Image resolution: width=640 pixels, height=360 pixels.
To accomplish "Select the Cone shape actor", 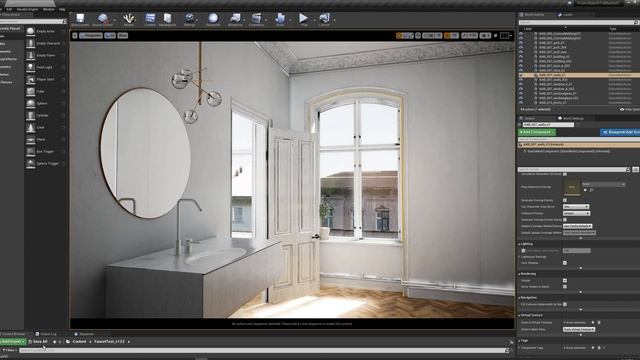I will click(x=46, y=128).
